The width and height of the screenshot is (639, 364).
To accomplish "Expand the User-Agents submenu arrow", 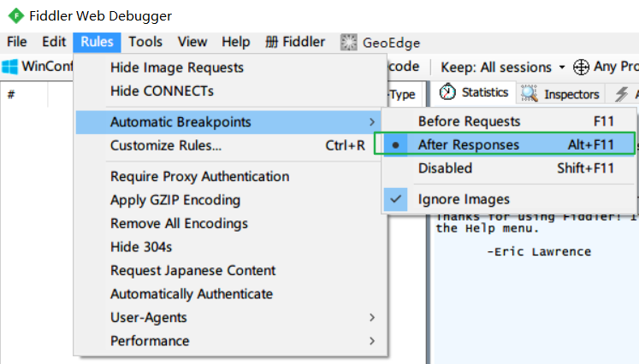I will tap(371, 318).
